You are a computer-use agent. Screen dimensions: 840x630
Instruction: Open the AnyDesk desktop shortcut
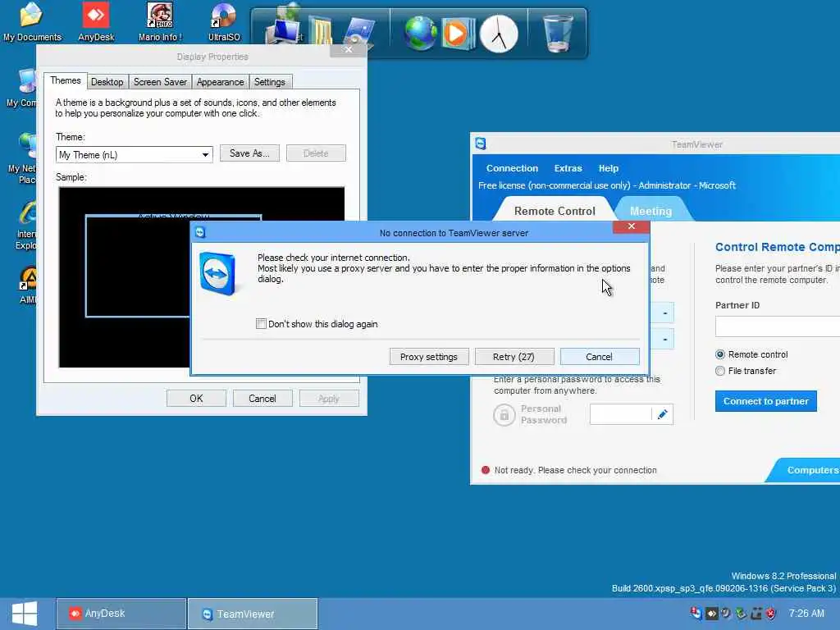tap(96, 21)
